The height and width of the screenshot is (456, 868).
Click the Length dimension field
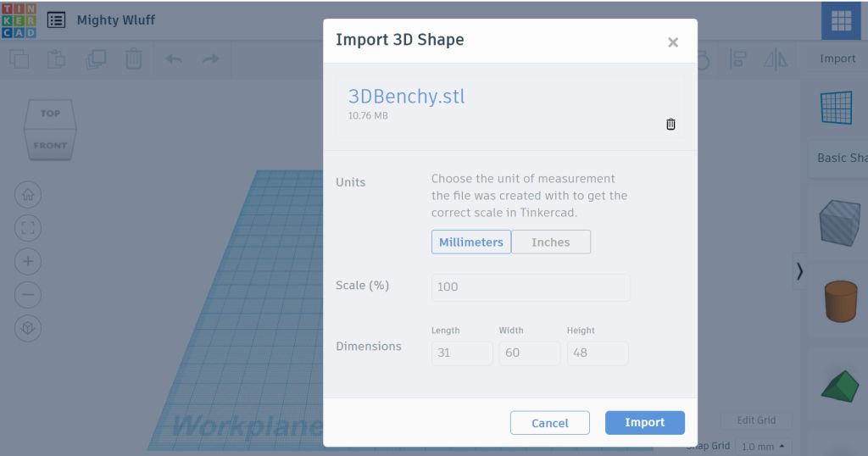[x=462, y=353]
